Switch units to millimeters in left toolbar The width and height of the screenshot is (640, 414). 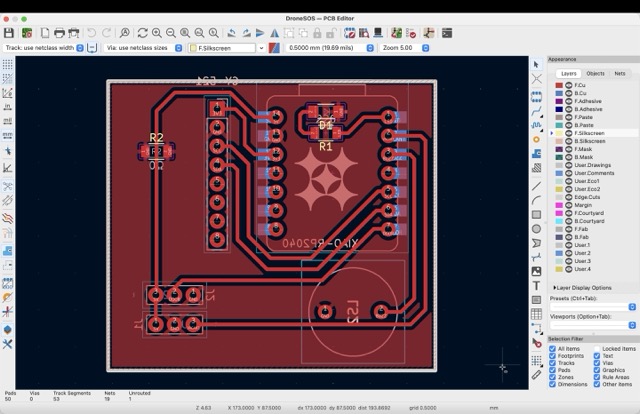(x=7, y=135)
